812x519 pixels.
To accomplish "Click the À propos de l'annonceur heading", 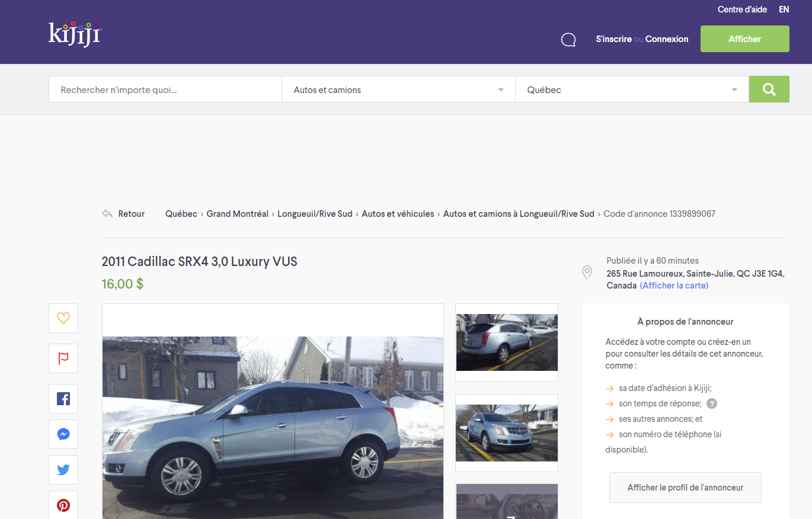I will click(x=685, y=322).
